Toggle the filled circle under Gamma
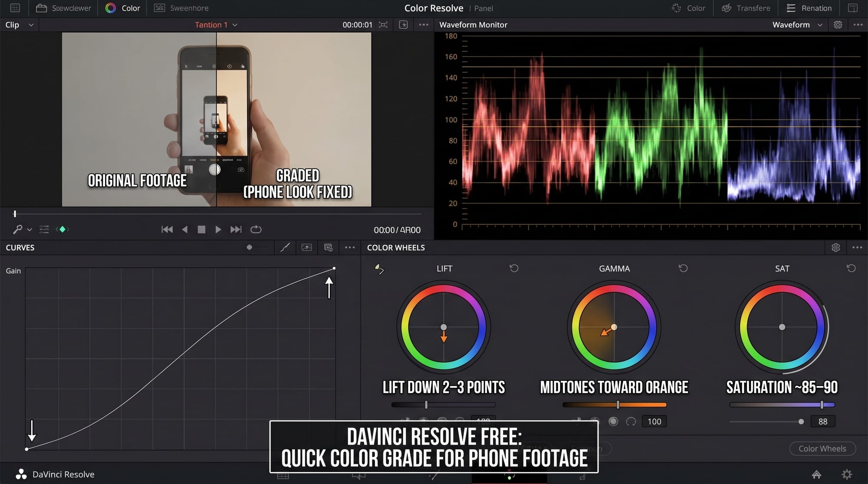The image size is (868, 484). click(x=613, y=422)
